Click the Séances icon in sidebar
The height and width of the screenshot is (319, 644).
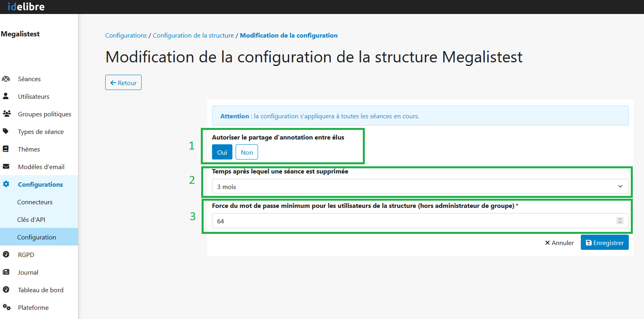click(x=6, y=79)
